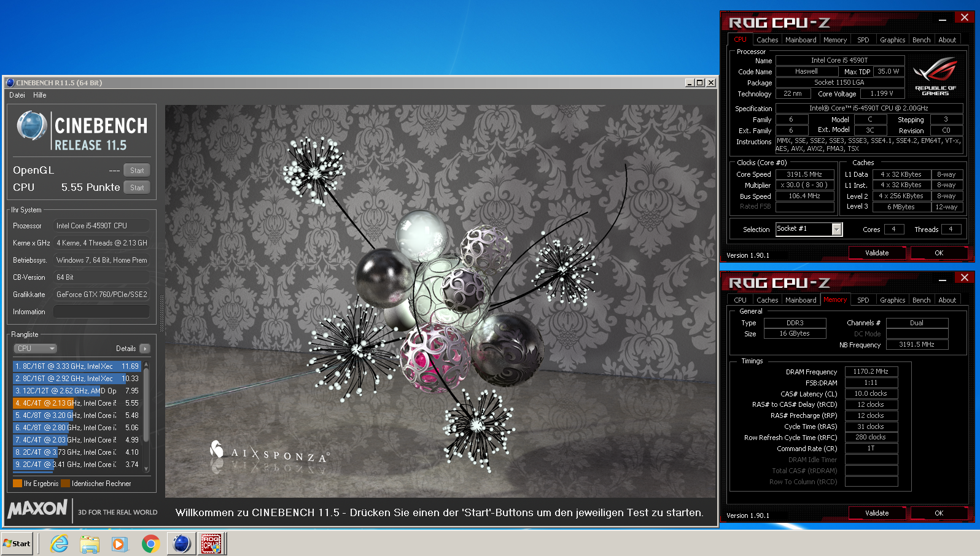Click Validate in the lower CPU-Z window
Image resolution: width=980 pixels, height=556 pixels.
[877, 513]
